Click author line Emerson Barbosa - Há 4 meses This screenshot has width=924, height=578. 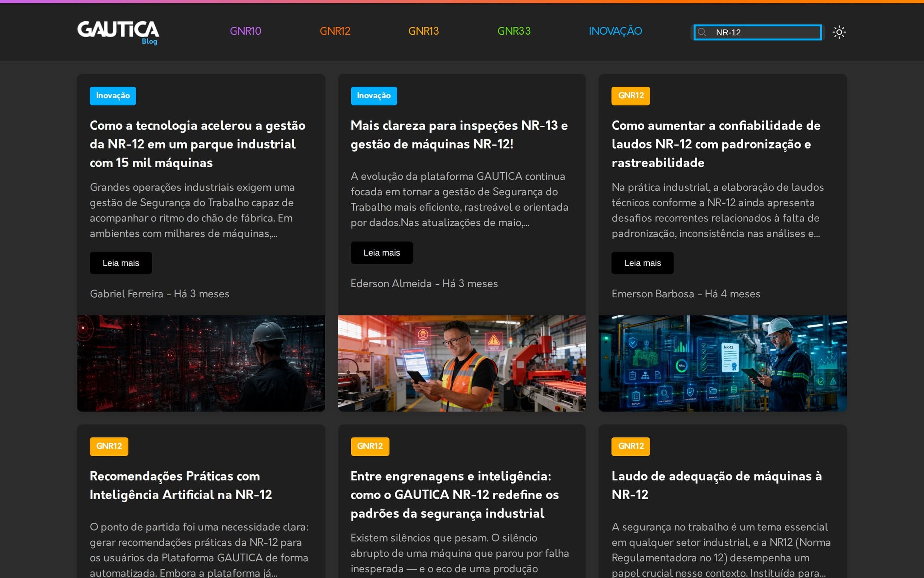[686, 294]
